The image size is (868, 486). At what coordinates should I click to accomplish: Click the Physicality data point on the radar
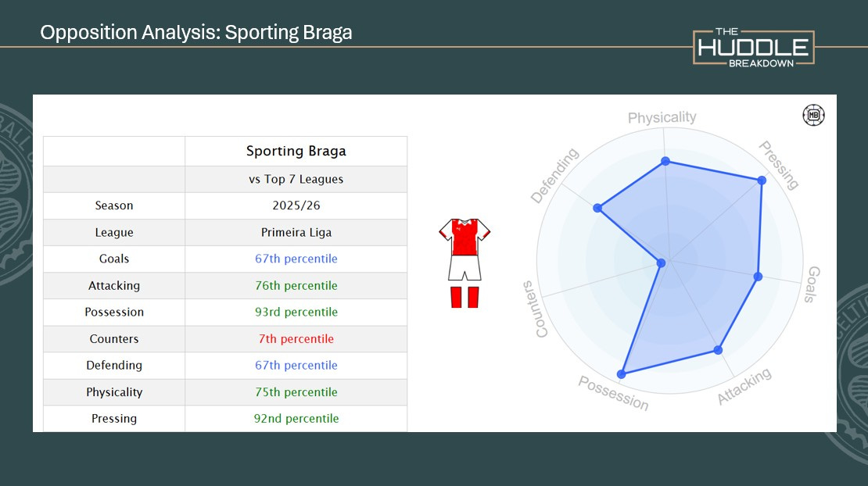665,161
